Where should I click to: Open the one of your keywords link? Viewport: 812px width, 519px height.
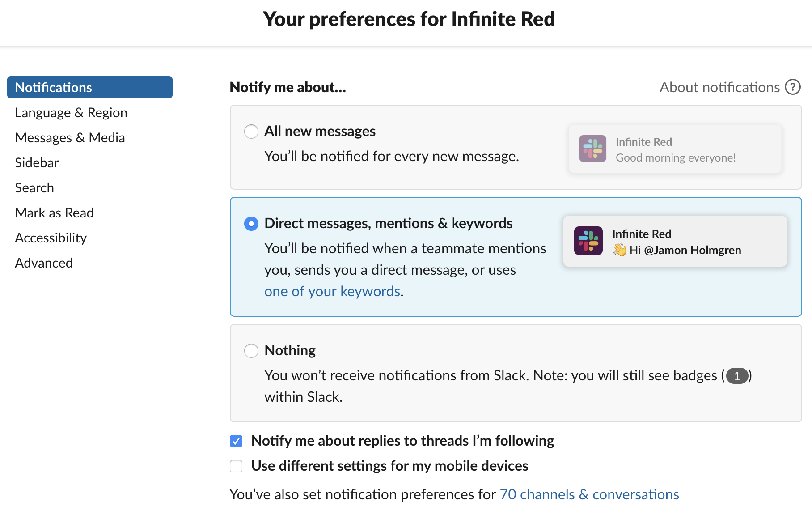332,292
